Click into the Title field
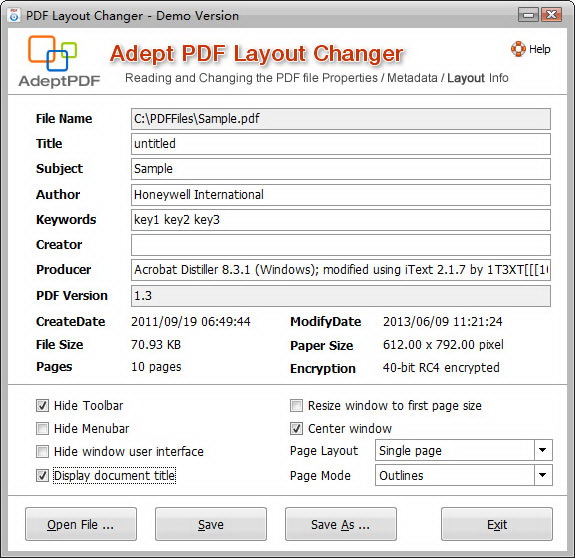This screenshot has width=575, height=558. [341, 144]
